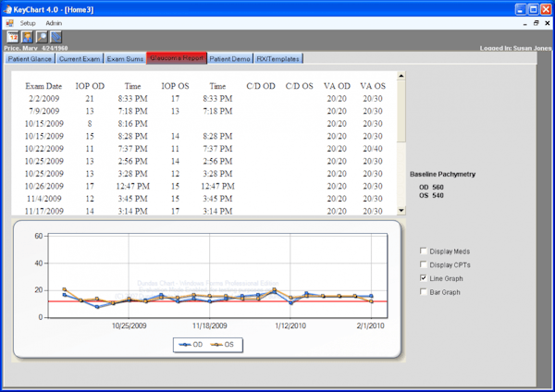Open the Admin menu
This screenshot has height=392, width=555.
click(x=54, y=21)
